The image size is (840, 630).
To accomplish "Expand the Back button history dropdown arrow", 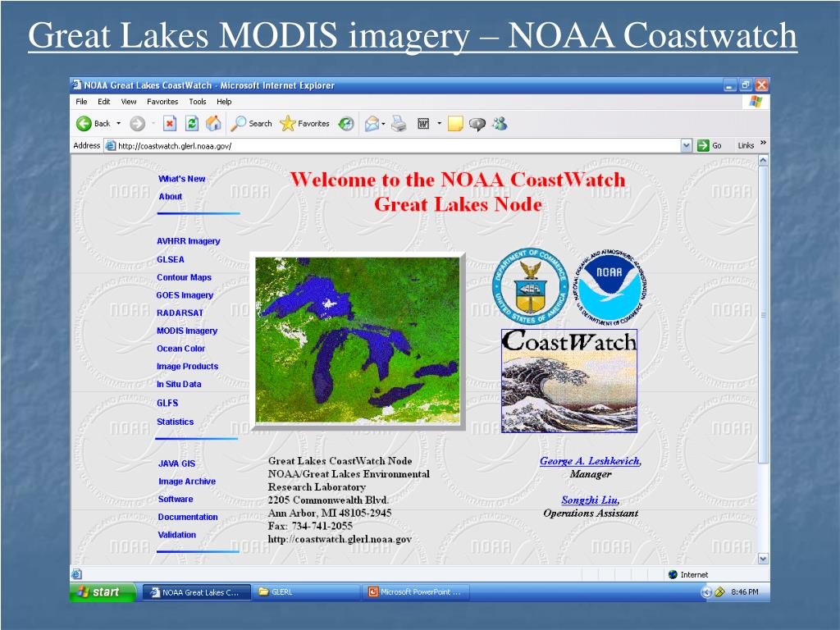I will point(118,124).
